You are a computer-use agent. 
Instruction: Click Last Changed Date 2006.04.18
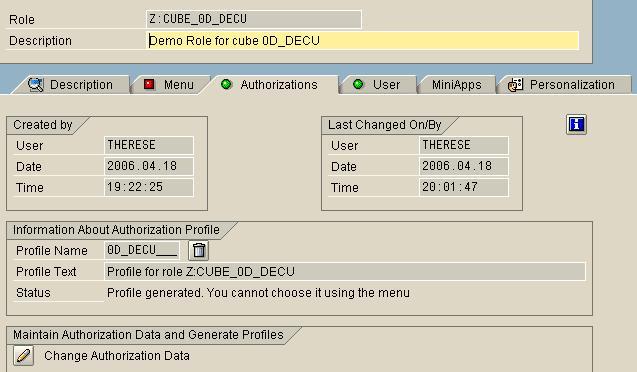(x=464, y=166)
